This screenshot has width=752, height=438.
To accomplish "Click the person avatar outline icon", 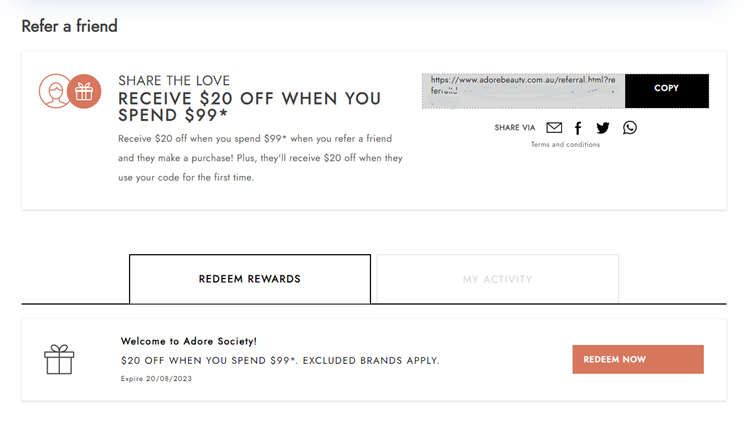I will point(54,91).
